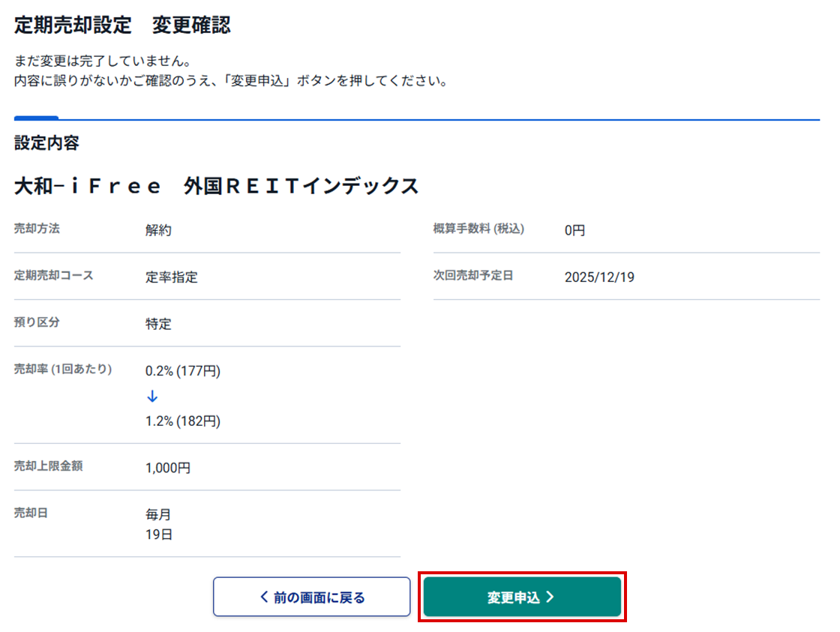
Task: Click the 概算手数料 (税込) label
Action: (x=478, y=229)
